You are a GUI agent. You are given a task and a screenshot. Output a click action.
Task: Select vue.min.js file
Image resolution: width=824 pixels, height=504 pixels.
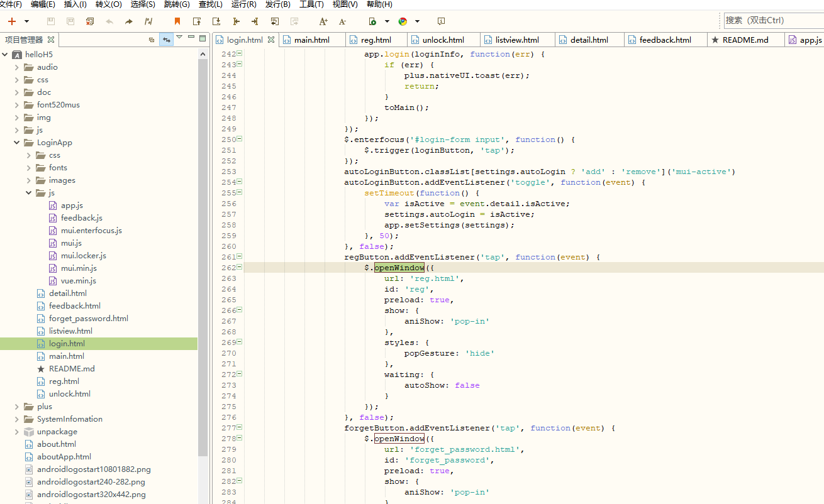78,281
